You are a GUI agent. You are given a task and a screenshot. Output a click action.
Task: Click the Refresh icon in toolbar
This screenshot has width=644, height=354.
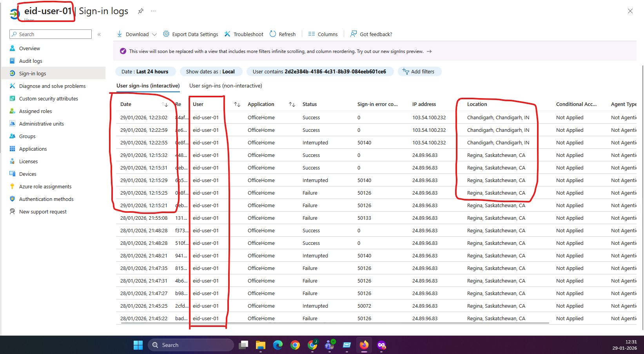[x=273, y=34]
